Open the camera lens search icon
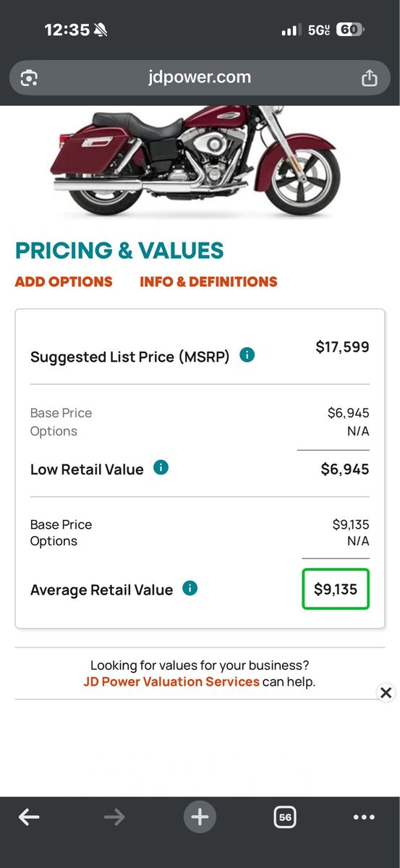The width and height of the screenshot is (400, 868). (x=29, y=78)
